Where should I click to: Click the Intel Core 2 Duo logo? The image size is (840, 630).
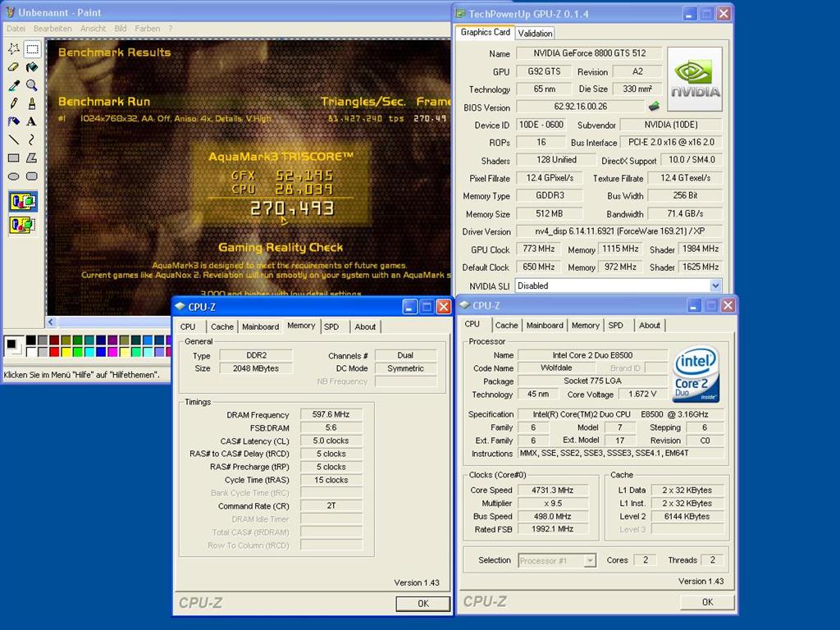(696, 374)
